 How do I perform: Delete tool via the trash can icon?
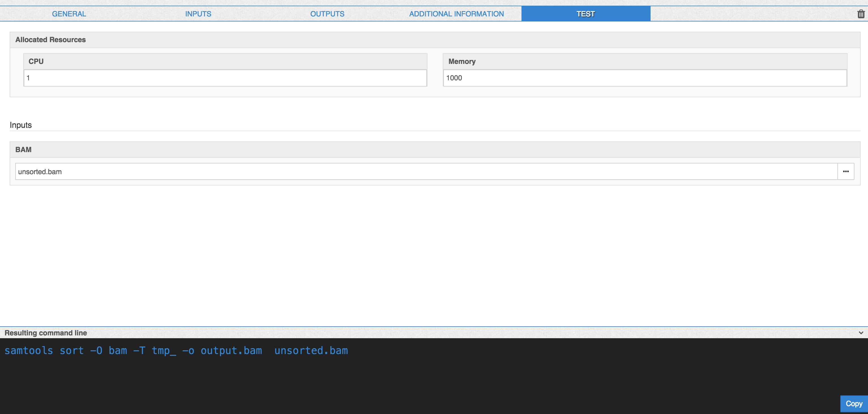(861, 14)
